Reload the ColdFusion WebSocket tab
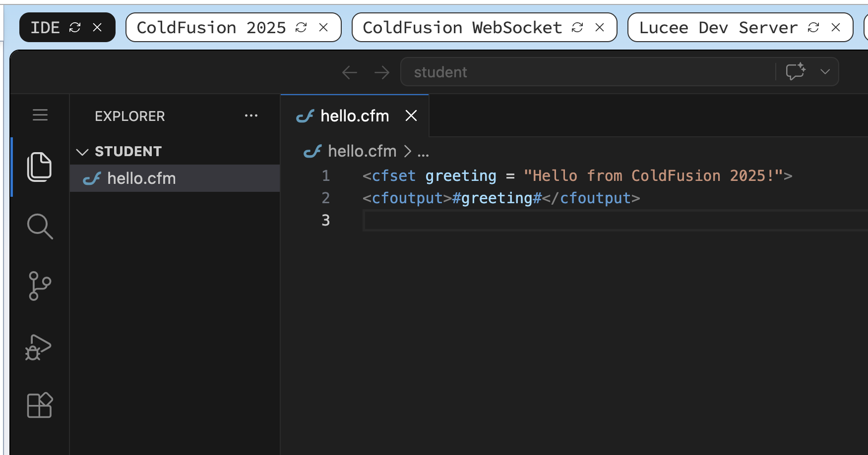 [x=577, y=27]
